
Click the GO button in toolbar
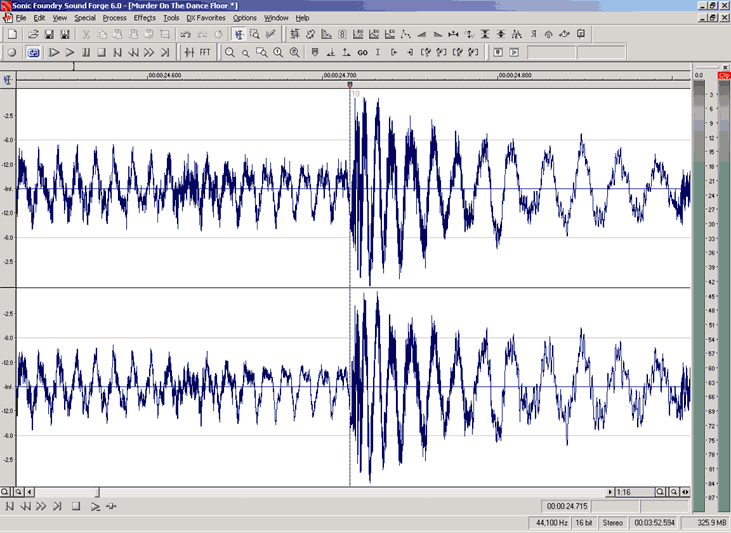click(x=362, y=53)
